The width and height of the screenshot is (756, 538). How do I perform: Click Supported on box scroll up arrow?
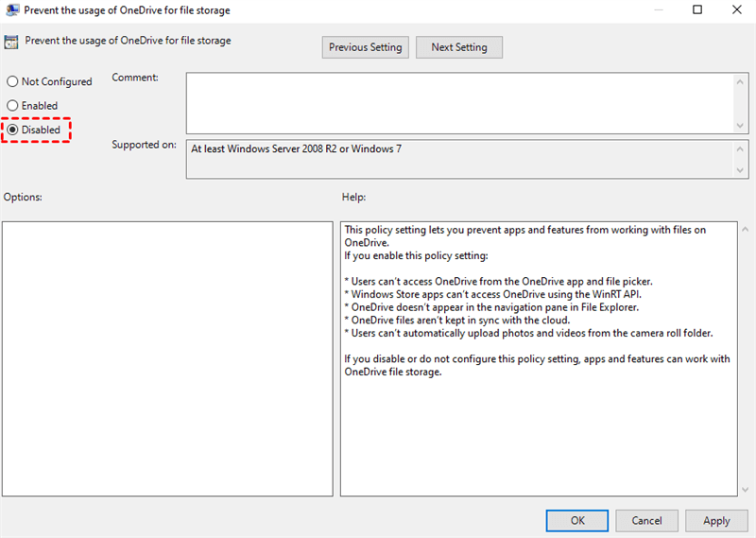pos(741,149)
